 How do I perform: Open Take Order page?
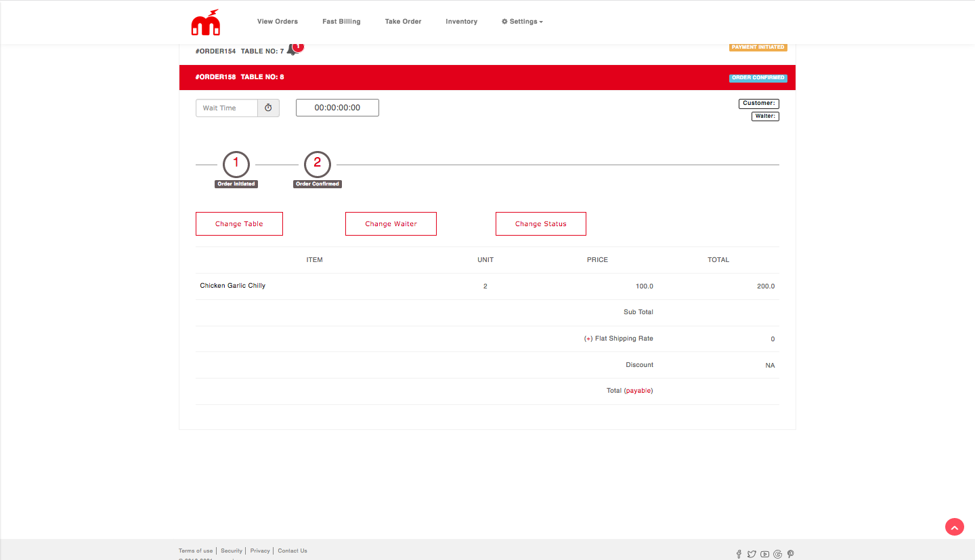click(403, 22)
